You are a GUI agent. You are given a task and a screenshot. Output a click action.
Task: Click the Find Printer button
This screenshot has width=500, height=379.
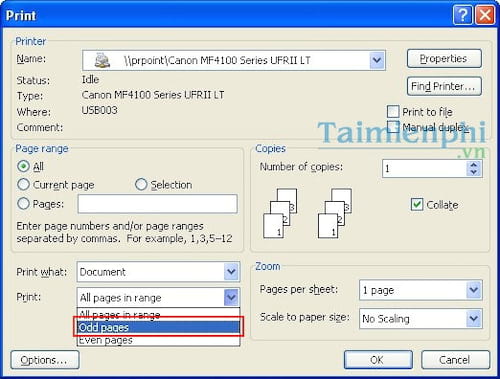click(444, 86)
